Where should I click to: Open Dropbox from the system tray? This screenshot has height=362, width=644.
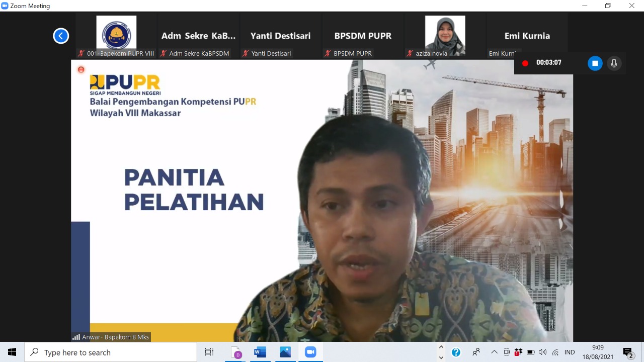518,352
